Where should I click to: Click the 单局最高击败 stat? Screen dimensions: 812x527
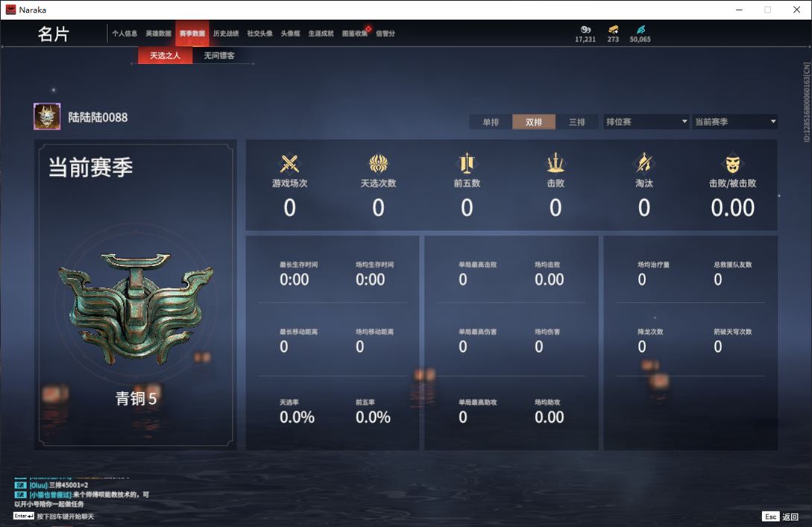click(x=477, y=274)
